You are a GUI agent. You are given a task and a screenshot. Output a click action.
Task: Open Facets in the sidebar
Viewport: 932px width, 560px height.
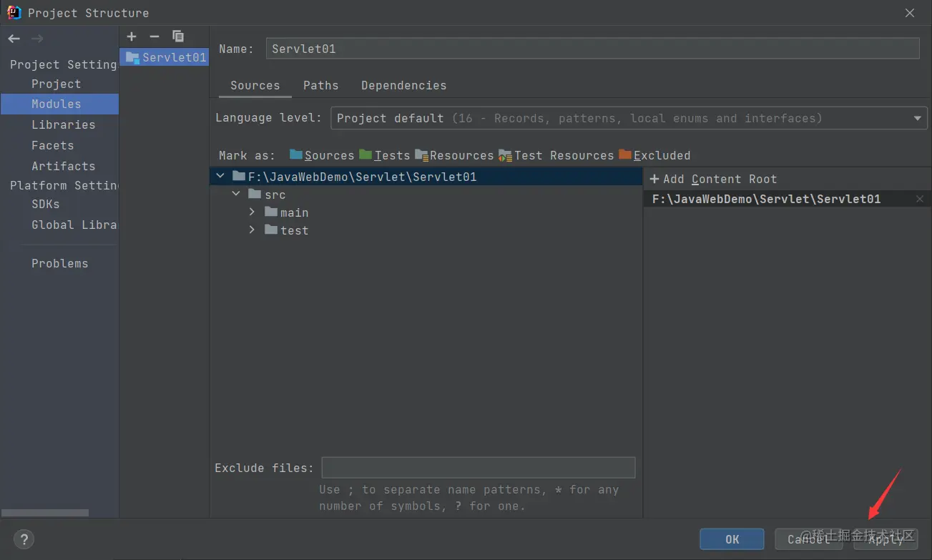52,145
